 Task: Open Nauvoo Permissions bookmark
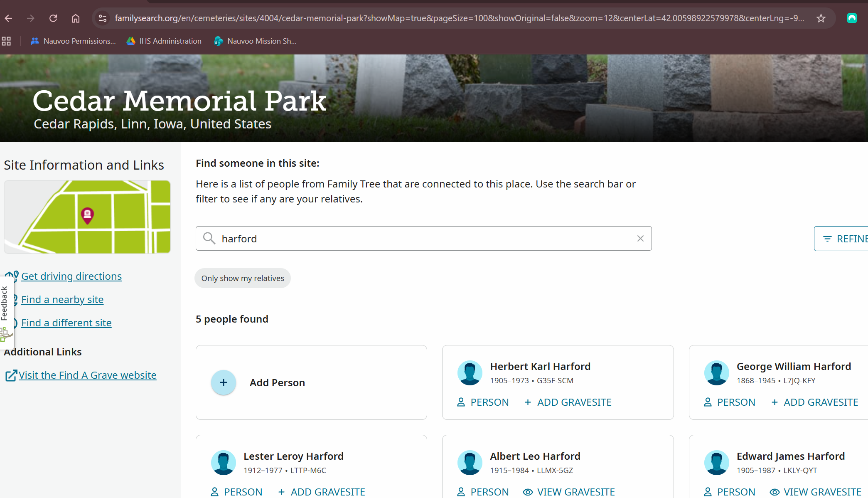pyautogui.click(x=73, y=41)
